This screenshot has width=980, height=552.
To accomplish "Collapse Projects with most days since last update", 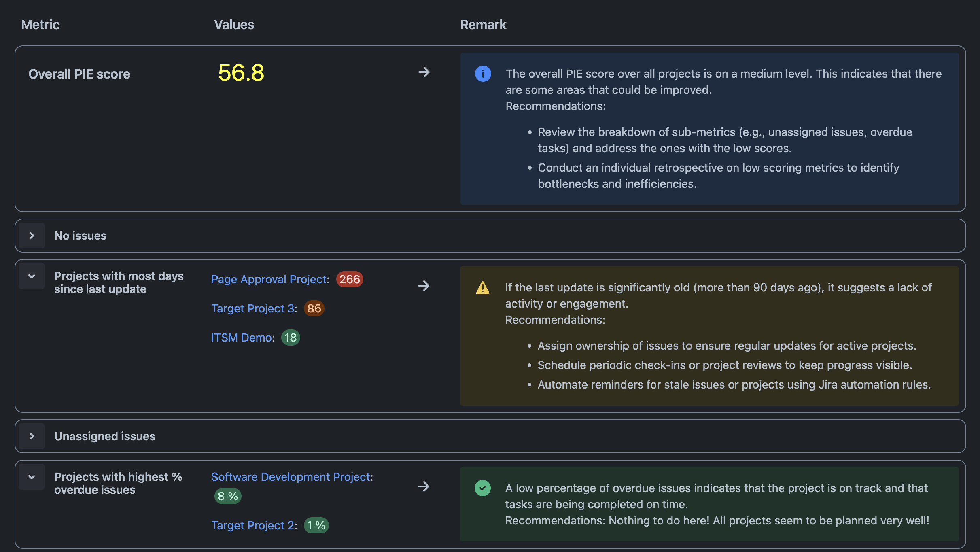I will (x=32, y=276).
